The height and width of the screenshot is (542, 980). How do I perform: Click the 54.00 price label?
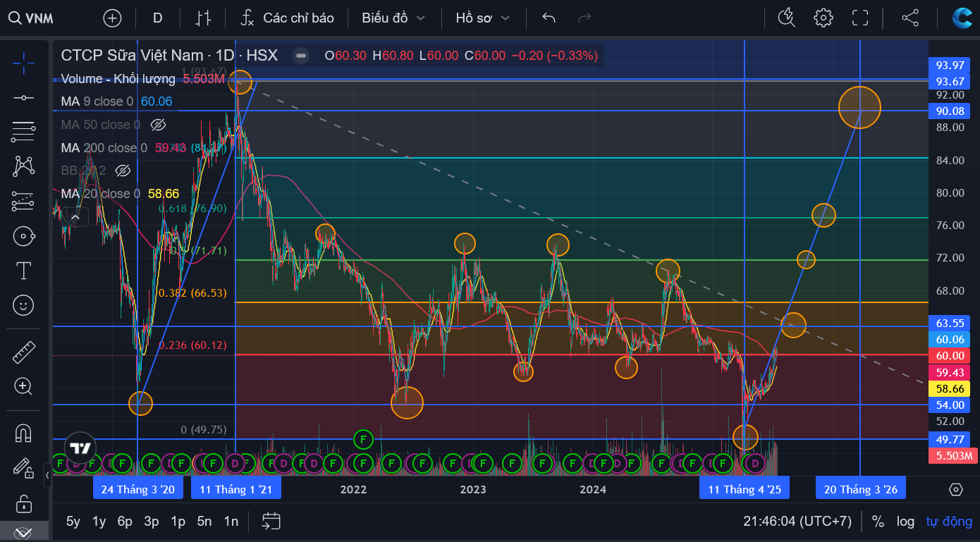click(950, 405)
